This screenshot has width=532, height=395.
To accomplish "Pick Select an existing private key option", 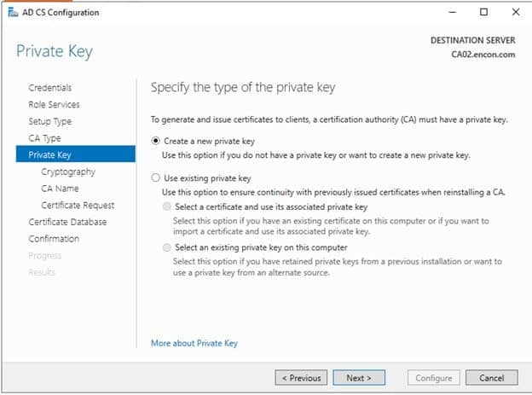I will (166, 247).
